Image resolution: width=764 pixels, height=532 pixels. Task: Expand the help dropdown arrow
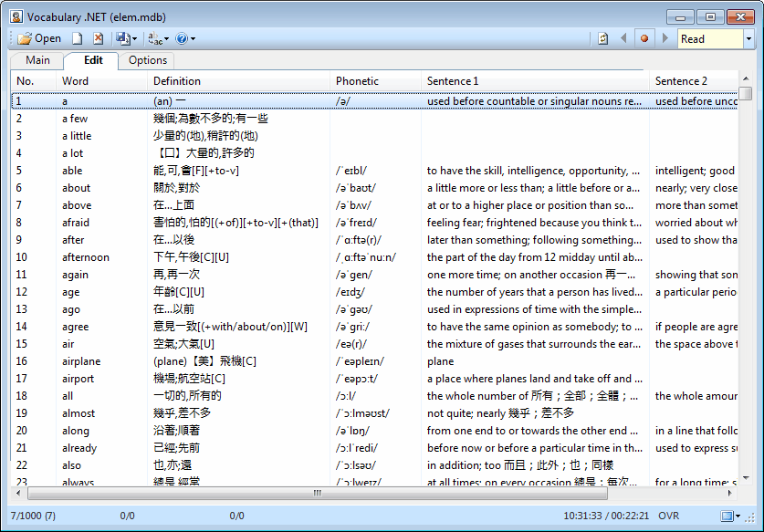[193, 39]
